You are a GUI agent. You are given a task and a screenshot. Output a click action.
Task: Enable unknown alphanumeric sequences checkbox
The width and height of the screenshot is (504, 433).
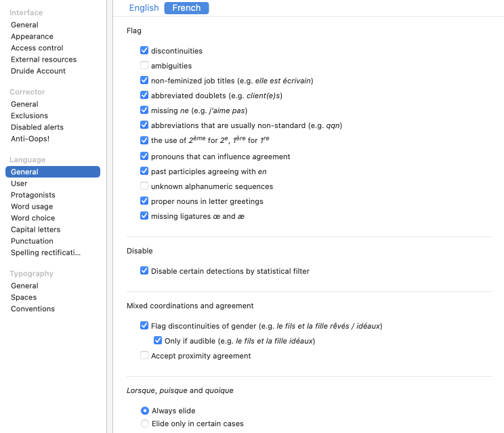144,186
